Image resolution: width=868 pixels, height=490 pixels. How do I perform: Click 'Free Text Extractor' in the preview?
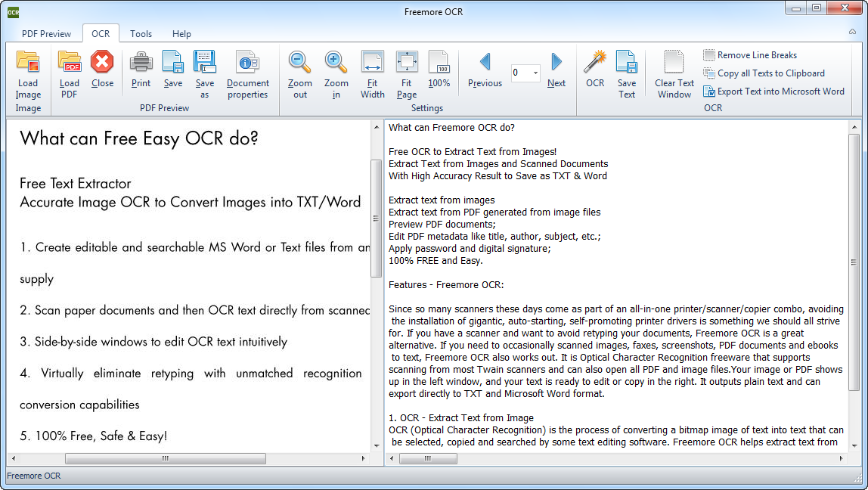point(76,183)
